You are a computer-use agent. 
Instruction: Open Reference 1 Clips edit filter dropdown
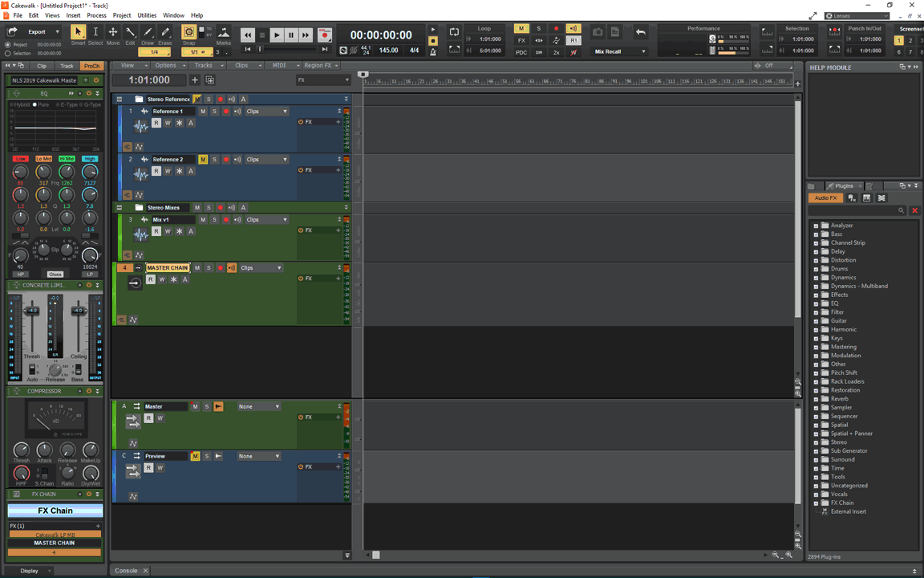pos(267,111)
